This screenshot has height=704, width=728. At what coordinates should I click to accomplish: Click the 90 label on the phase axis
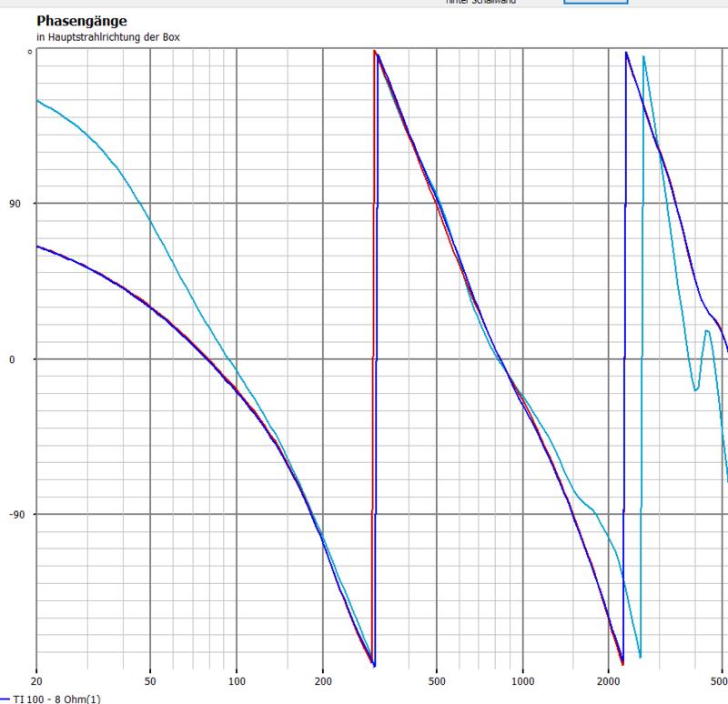pyautogui.click(x=15, y=204)
